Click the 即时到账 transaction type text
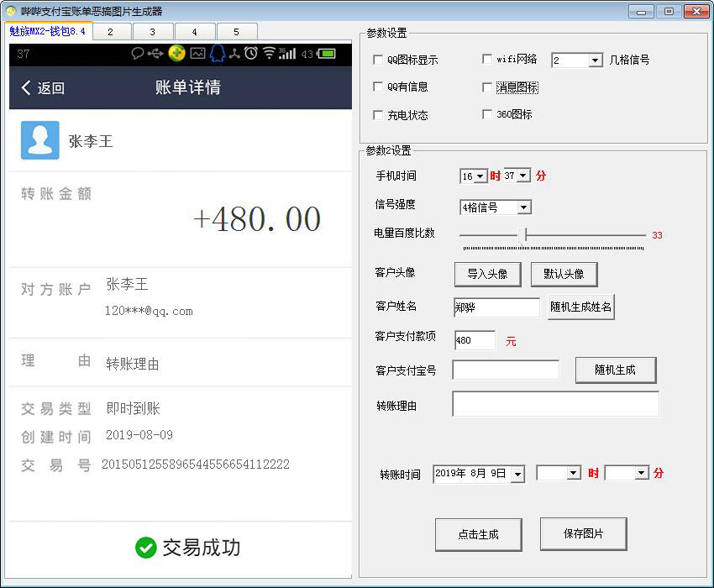The width and height of the screenshot is (714, 588). (x=133, y=408)
